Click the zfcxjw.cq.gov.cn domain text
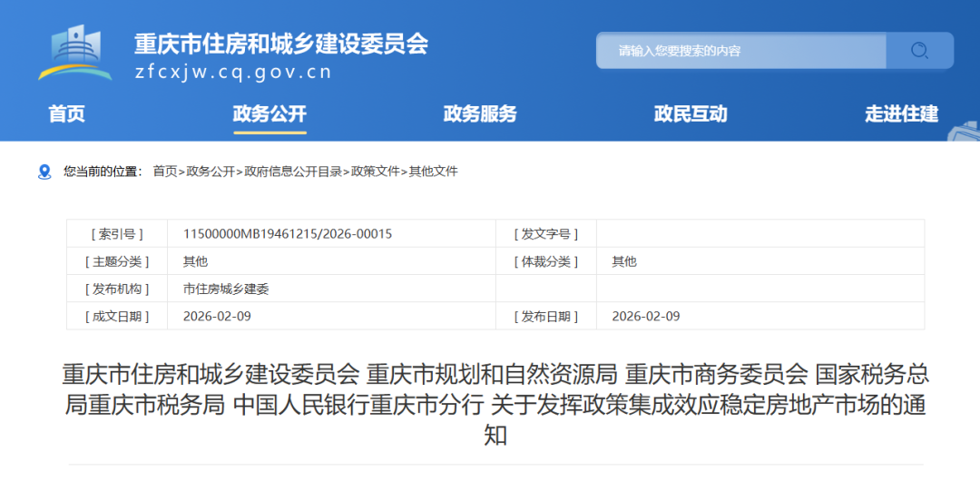 tap(233, 73)
